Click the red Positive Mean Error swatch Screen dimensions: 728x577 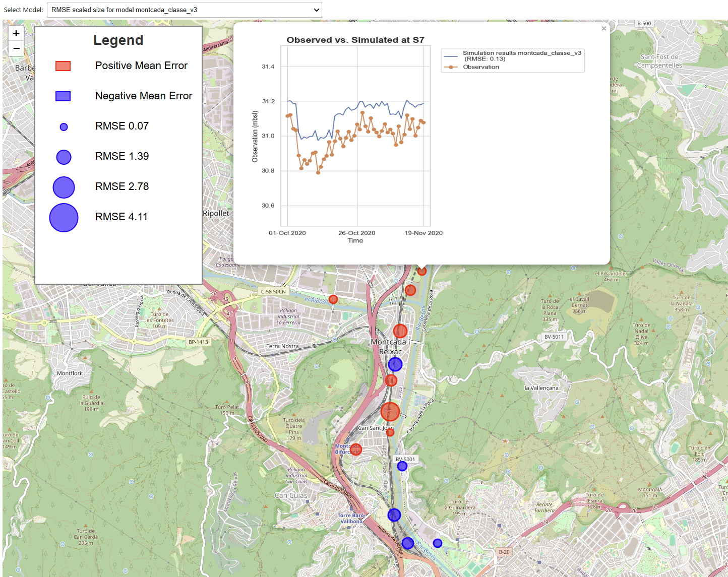(x=63, y=66)
